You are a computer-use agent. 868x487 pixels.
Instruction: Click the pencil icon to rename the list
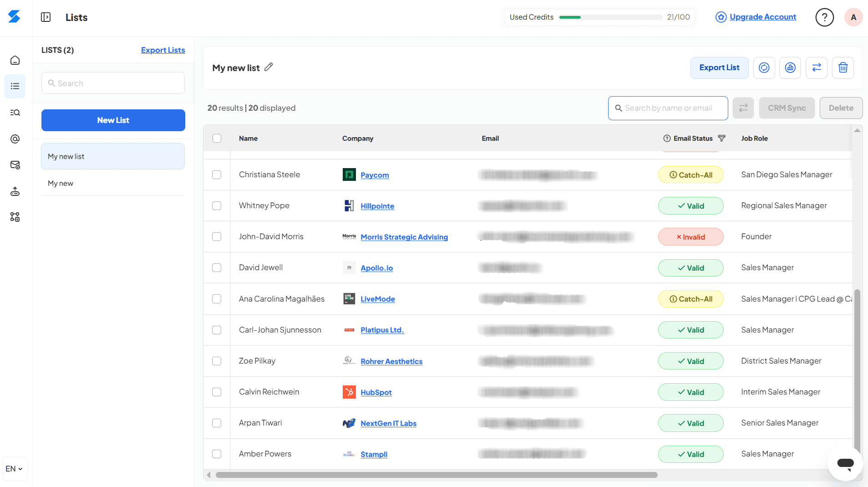click(269, 67)
